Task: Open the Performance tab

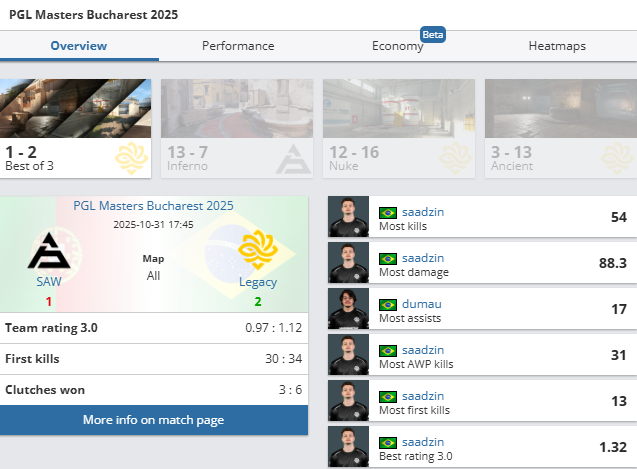Action: pyautogui.click(x=238, y=46)
